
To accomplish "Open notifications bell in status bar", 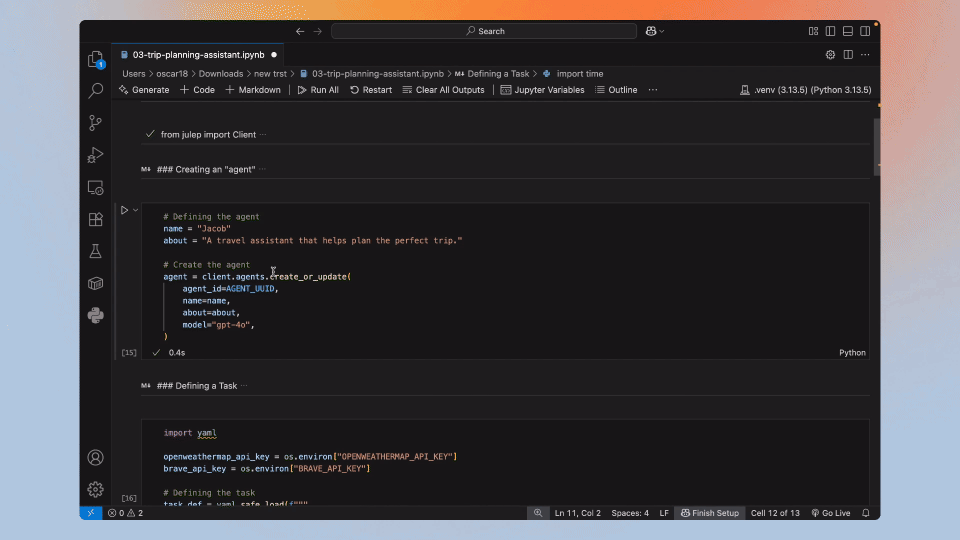I will pos(866,513).
